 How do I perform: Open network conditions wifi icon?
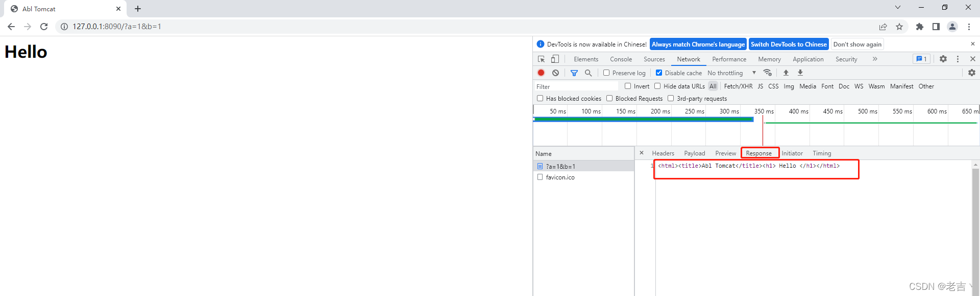point(768,73)
